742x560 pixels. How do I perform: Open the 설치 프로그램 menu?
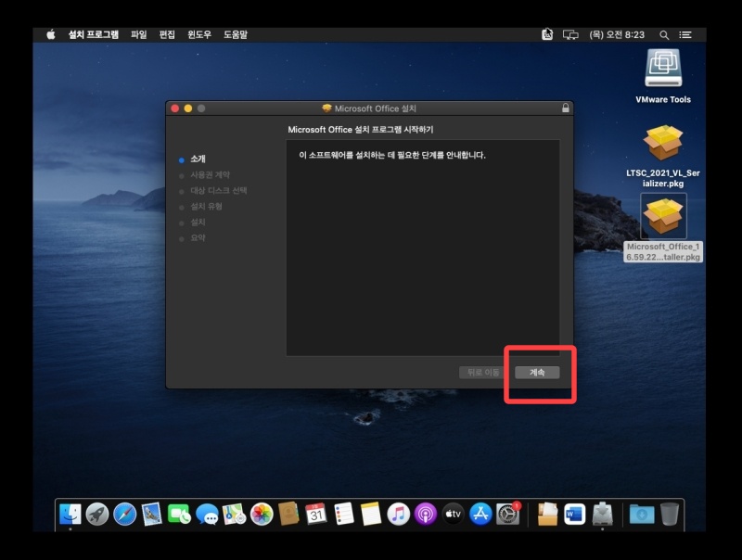tap(94, 34)
